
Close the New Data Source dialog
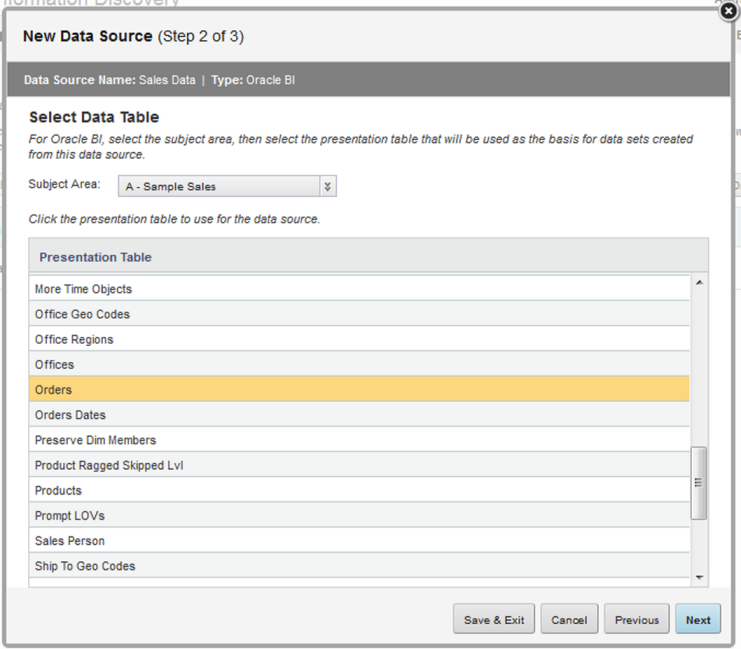[x=728, y=11]
